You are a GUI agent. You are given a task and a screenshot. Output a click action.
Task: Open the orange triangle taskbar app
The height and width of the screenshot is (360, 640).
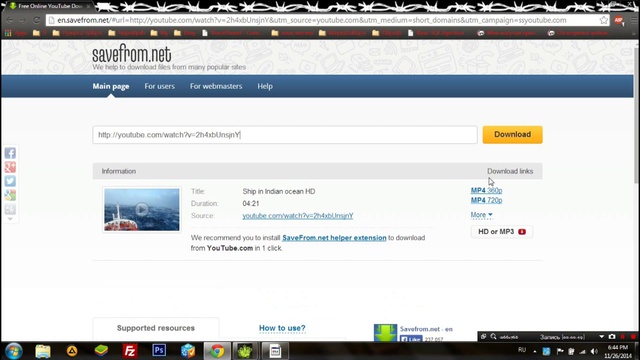pyautogui.click(x=72, y=351)
